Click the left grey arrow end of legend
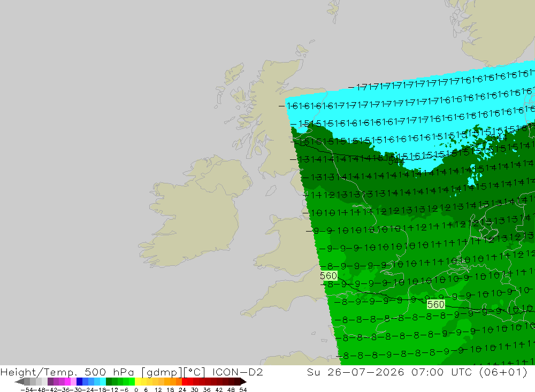 pos(20,382)
